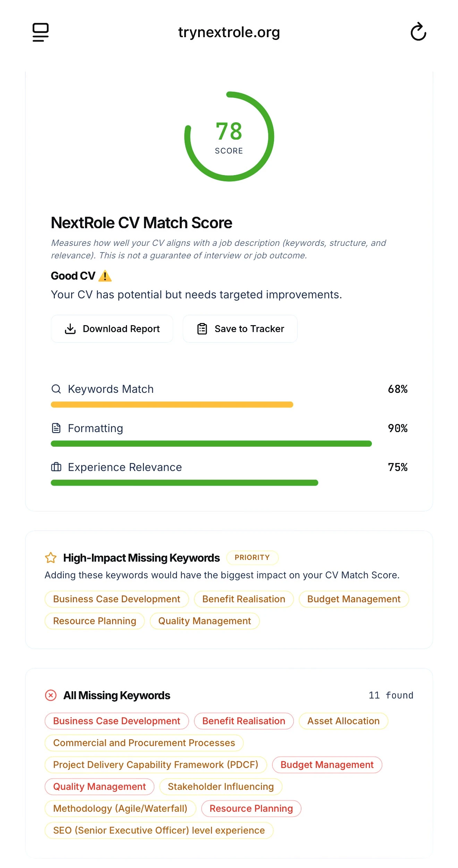Reload the page with refresh icon
The image size is (458, 868).
tap(418, 32)
